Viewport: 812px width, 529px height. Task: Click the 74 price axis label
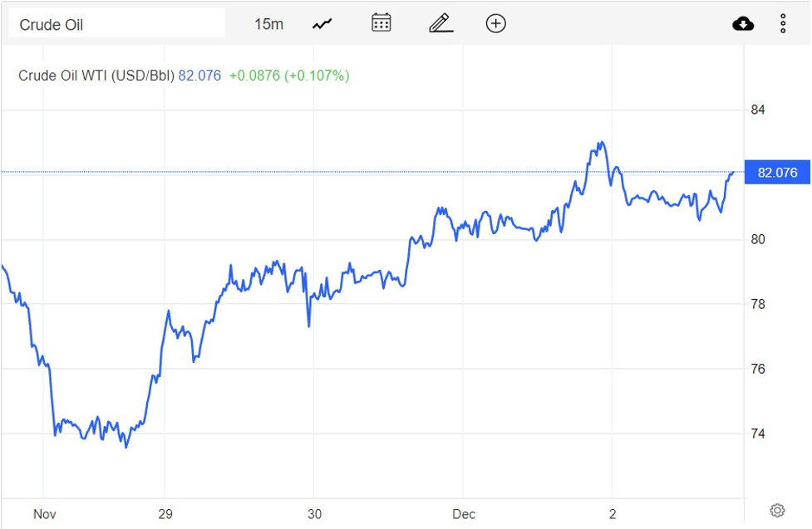click(x=758, y=433)
